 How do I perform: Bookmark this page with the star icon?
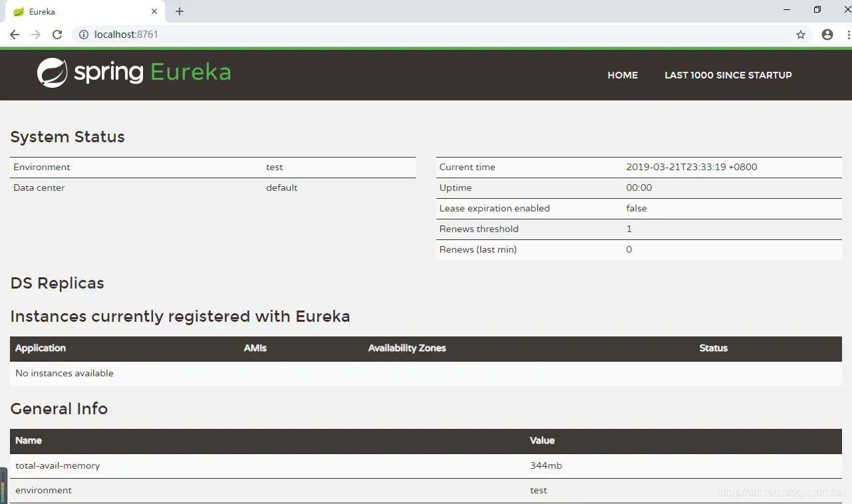tap(801, 35)
